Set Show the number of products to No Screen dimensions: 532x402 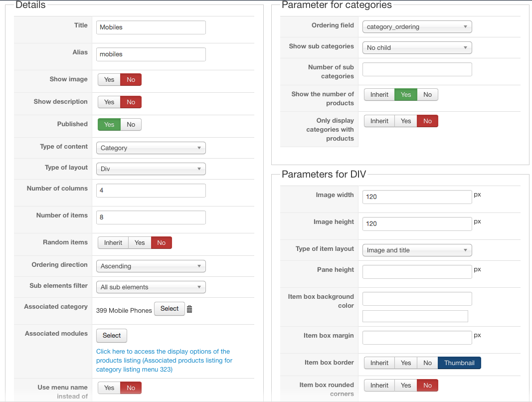pyautogui.click(x=427, y=95)
